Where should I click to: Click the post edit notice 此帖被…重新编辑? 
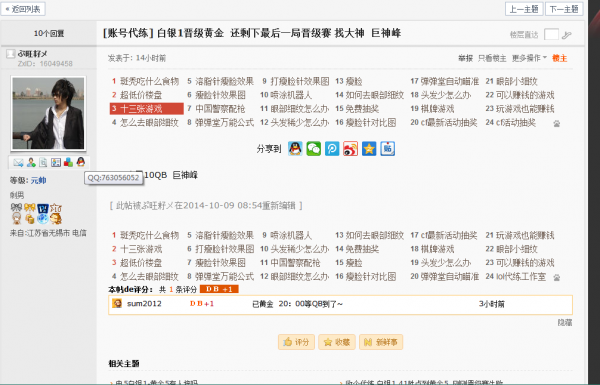pyautogui.click(x=206, y=206)
